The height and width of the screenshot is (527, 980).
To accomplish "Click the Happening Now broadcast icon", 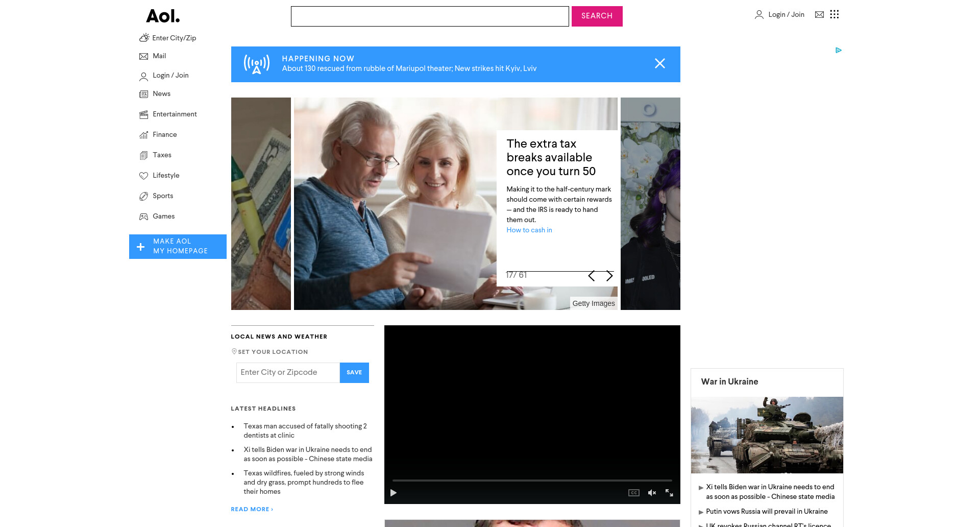I will click(257, 64).
